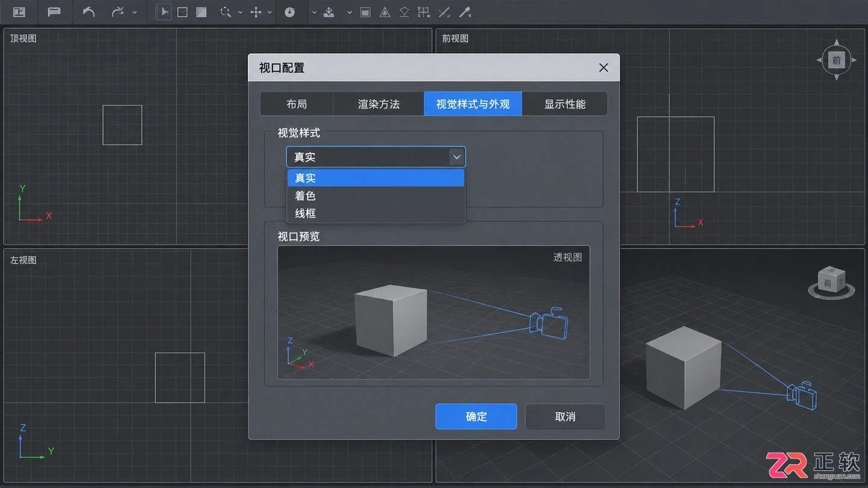Click the 顶视图 viewport label

coord(24,38)
